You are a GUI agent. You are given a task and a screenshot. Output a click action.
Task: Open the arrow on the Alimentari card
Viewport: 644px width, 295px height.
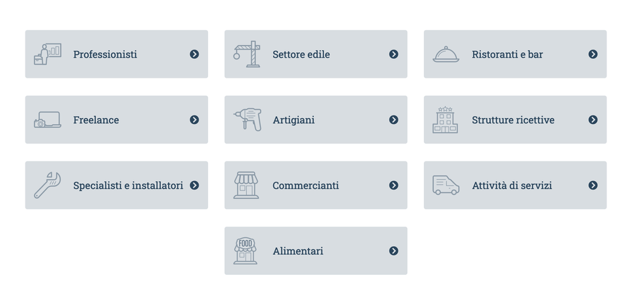tap(394, 251)
